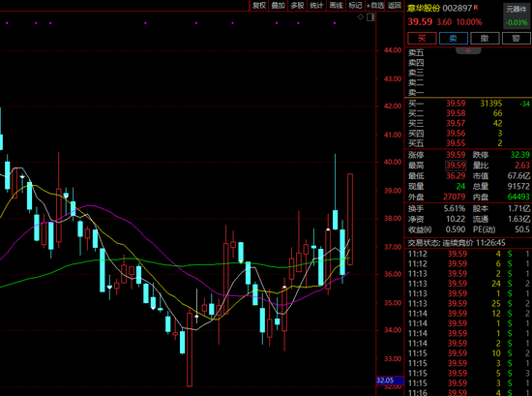Open the 统计 statistics tool
The width and height of the screenshot is (532, 396).
click(x=317, y=5)
